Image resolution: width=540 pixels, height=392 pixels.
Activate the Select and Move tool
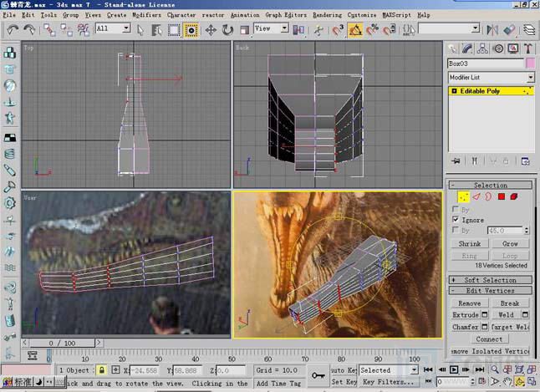(211, 30)
